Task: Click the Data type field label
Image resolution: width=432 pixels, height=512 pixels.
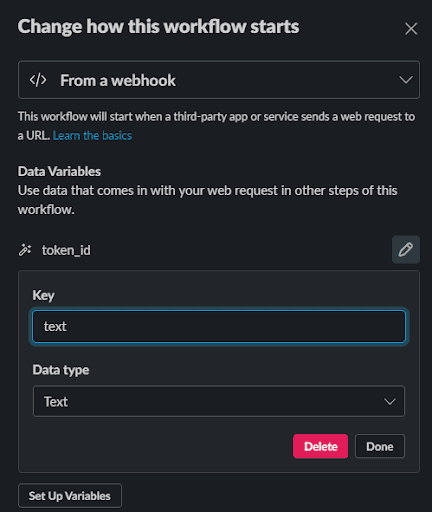Action: 61,370
